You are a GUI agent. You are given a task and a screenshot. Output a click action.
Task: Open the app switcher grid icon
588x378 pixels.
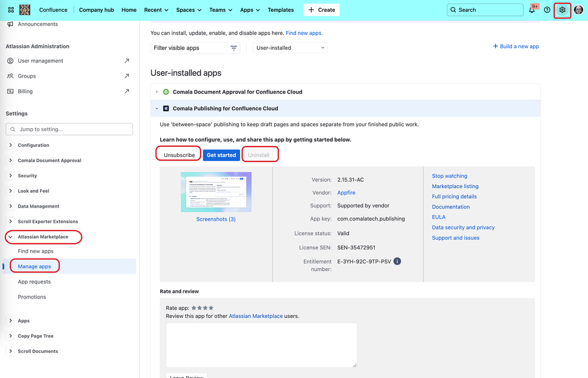(x=11, y=10)
